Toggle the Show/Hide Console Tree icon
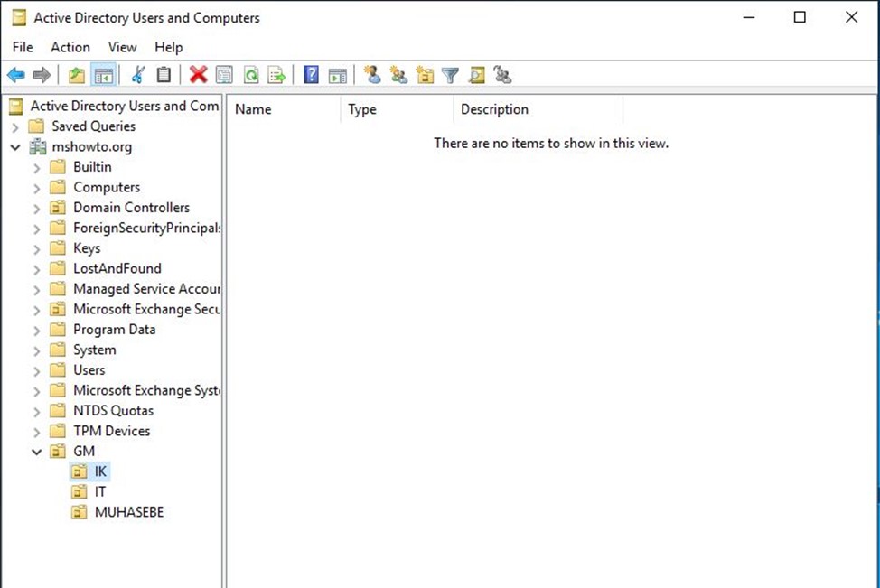 [x=104, y=75]
